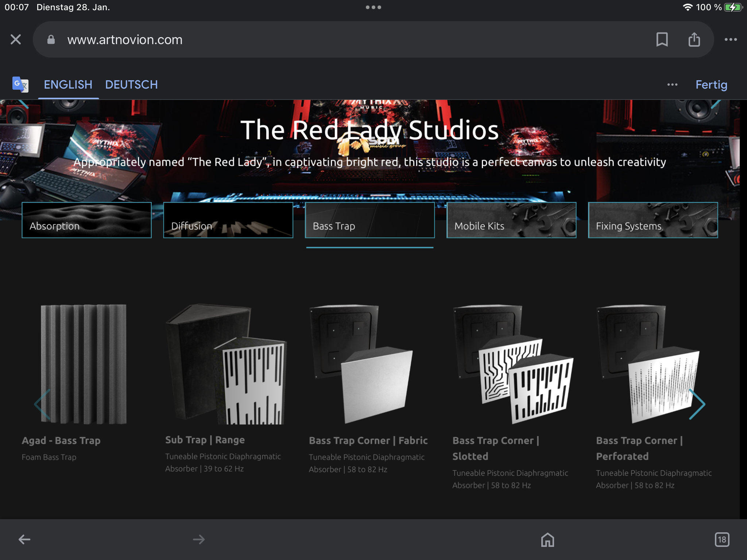The height and width of the screenshot is (560, 747).
Task: Switch translation to DEUTSCH tab
Action: click(131, 85)
